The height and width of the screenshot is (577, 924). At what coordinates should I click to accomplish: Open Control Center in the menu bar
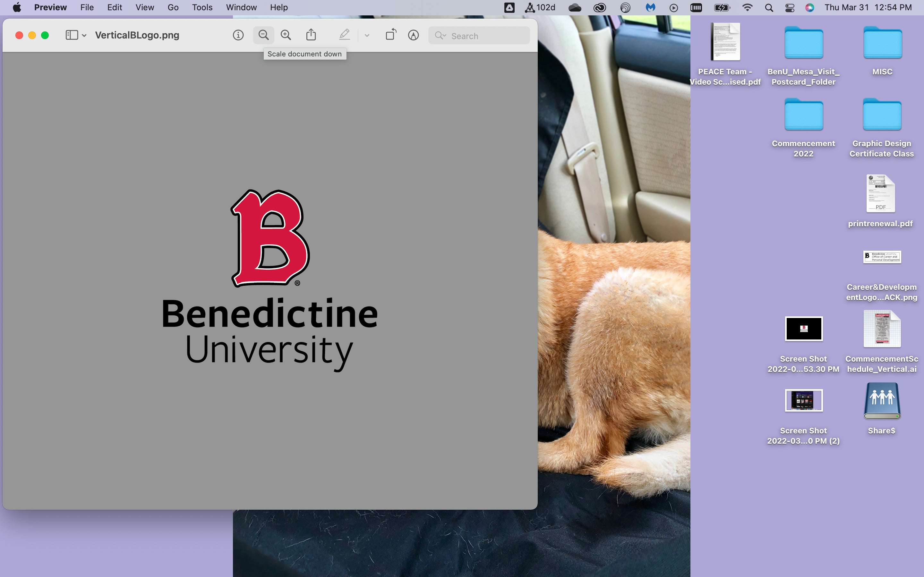pos(789,8)
